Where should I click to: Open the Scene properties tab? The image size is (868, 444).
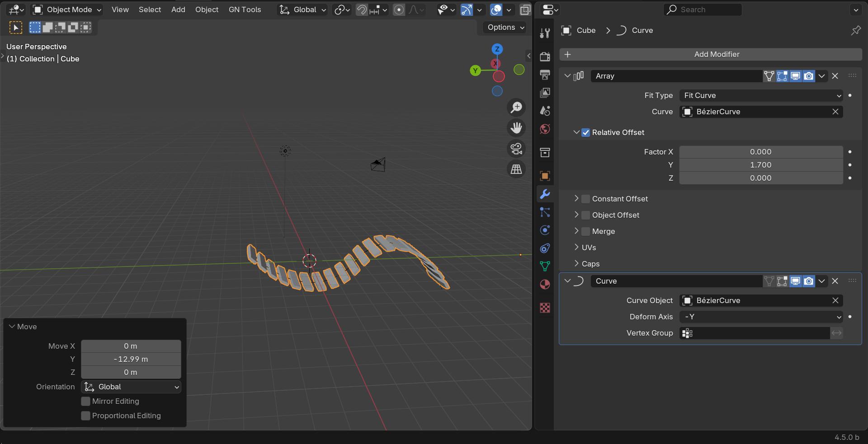tap(545, 111)
